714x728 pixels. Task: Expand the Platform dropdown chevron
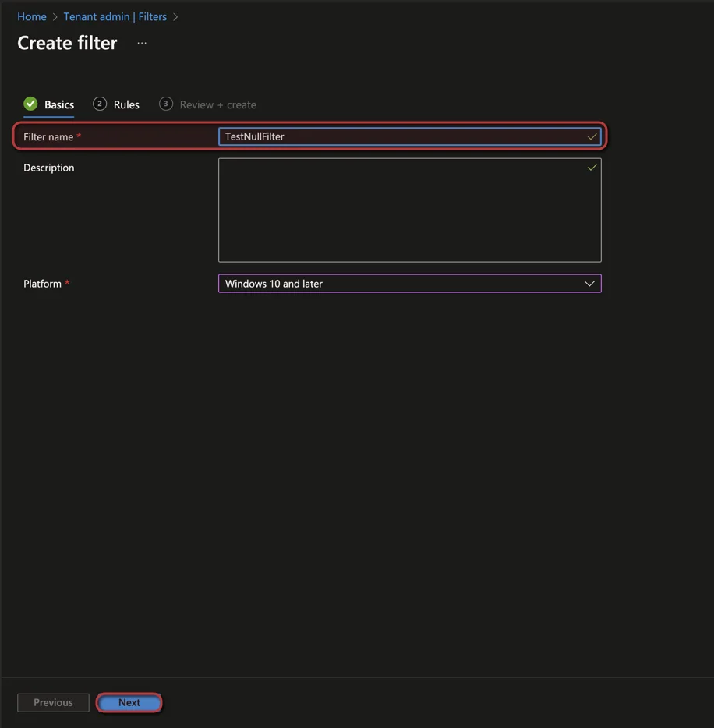pos(589,284)
